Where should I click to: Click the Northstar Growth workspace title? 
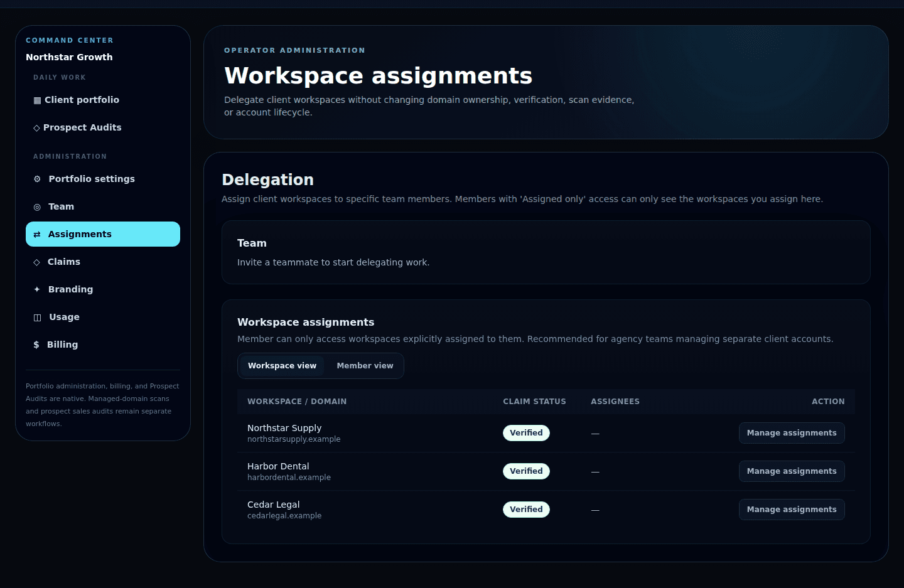click(69, 57)
